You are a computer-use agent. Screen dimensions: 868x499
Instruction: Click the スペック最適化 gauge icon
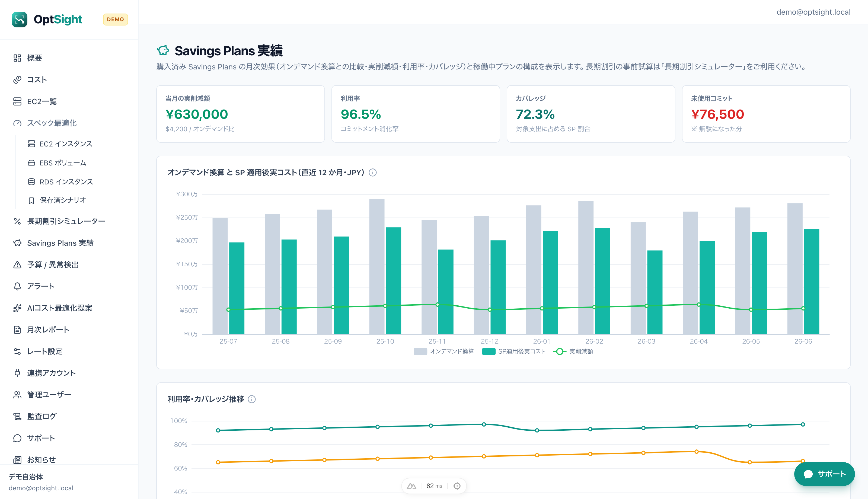(17, 123)
